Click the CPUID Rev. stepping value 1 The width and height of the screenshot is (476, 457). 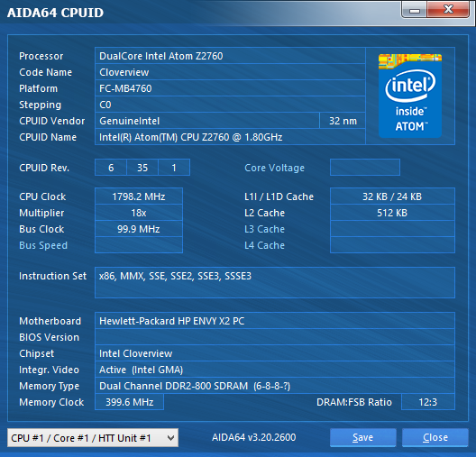pyautogui.click(x=174, y=168)
